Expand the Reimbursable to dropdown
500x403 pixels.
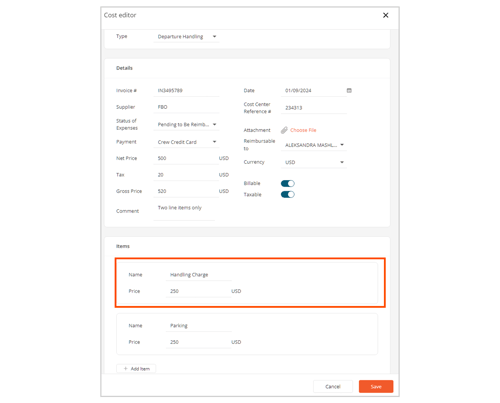click(x=314, y=145)
